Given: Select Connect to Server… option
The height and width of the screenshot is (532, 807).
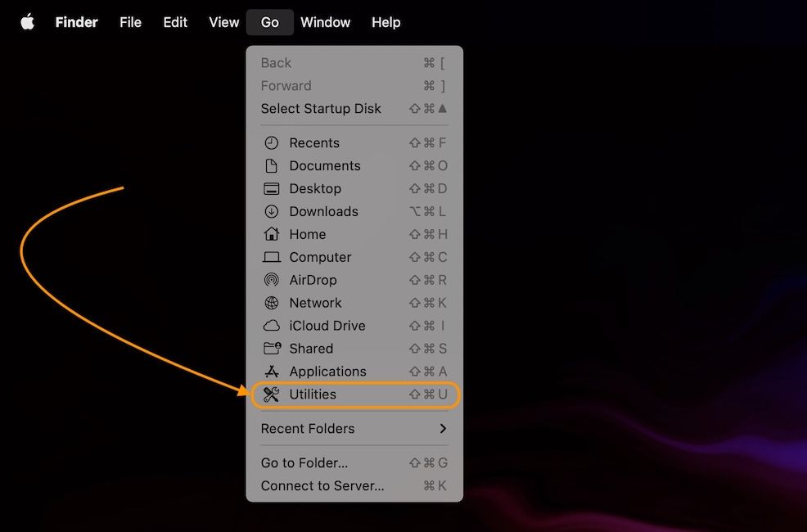Looking at the screenshot, I should pyautogui.click(x=322, y=486).
